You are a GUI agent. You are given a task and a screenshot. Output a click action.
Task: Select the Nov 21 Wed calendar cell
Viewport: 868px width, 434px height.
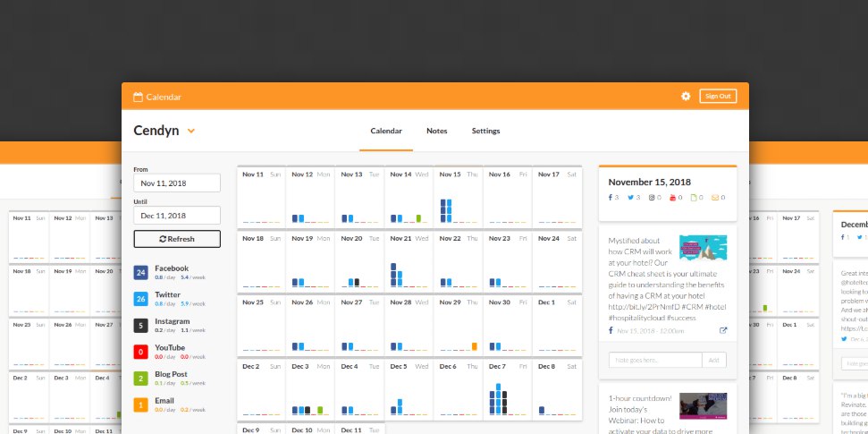point(409,261)
